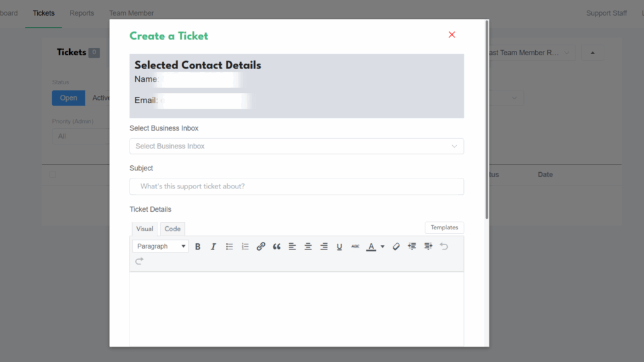Switch to the Visual editor tab
The height and width of the screenshot is (362, 644).
click(145, 229)
